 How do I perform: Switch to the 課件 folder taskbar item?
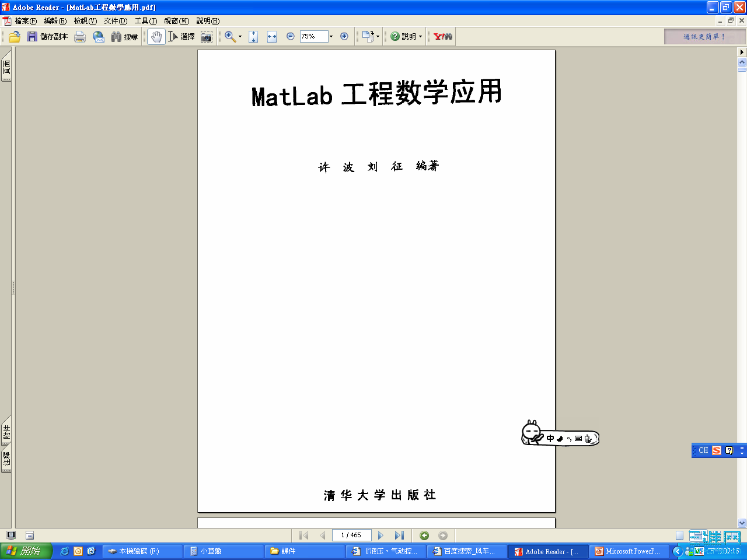[304, 551]
